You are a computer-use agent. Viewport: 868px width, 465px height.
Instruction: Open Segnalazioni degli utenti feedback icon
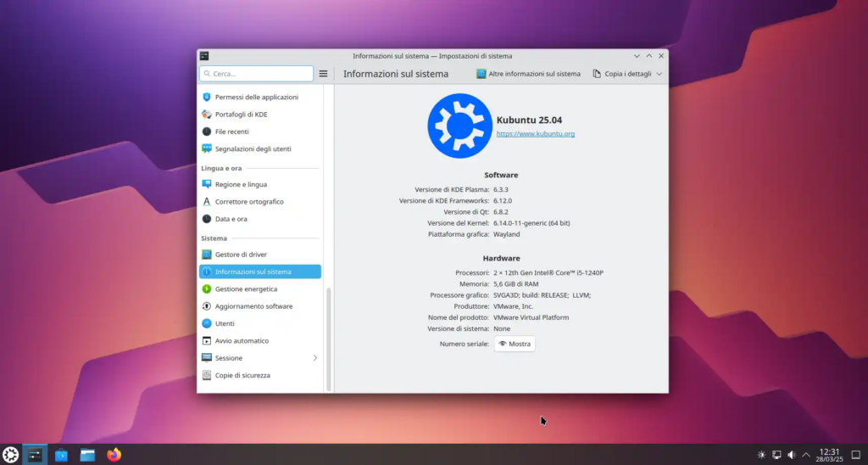pyautogui.click(x=207, y=148)
